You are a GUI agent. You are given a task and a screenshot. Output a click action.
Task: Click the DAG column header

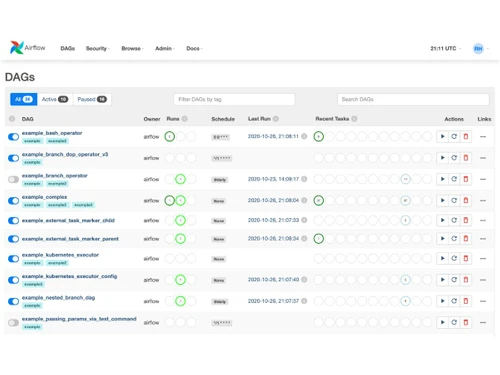click(28, 119)
